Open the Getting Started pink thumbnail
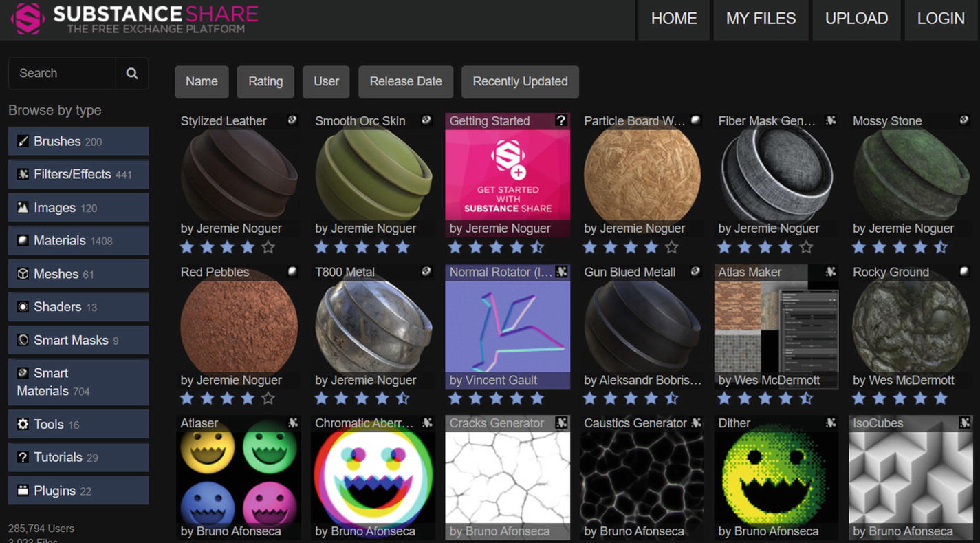This screenshot has width=980, height=543. 508,175
